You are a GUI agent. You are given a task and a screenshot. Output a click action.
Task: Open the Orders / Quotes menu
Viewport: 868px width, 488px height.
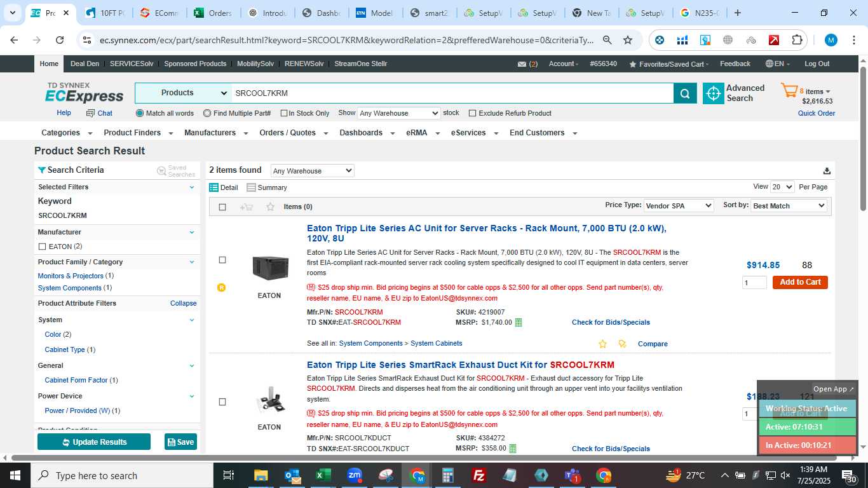tap(294, 133)
